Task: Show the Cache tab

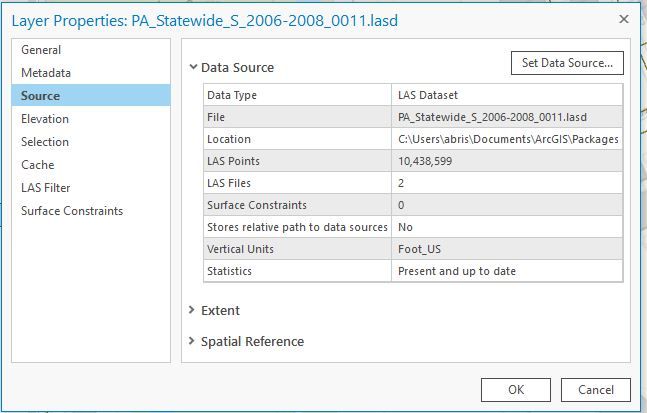Action: coord(38,165)
